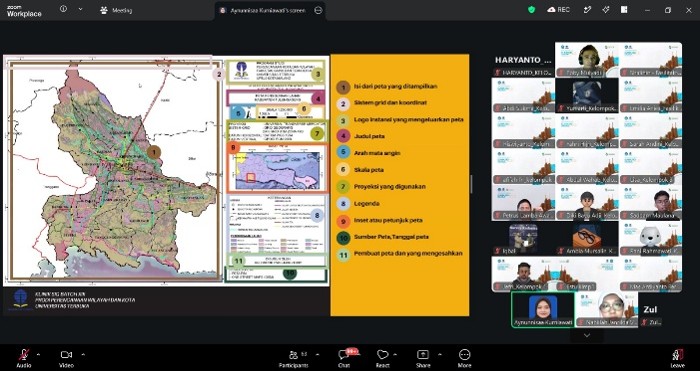Screen dimensions: 700x371
Task: Click text 'Pembuat peta dan yang mengesahkan'
Action: [408, 254]
